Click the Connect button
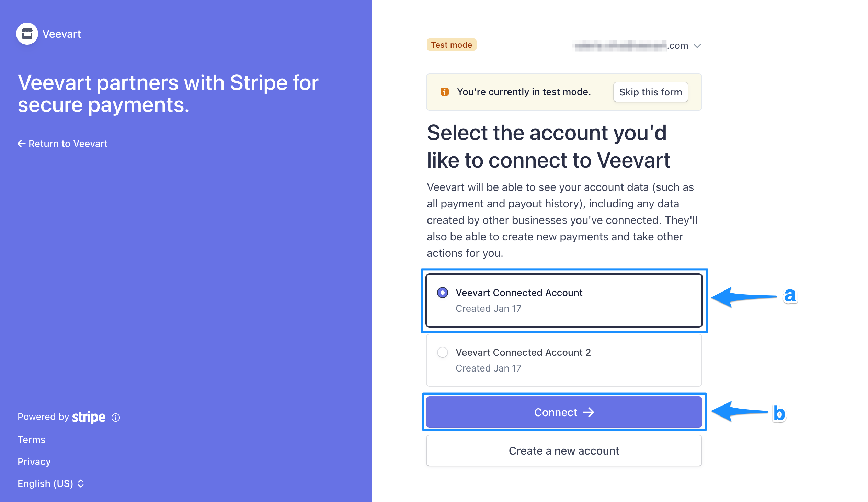 [563, 412]
